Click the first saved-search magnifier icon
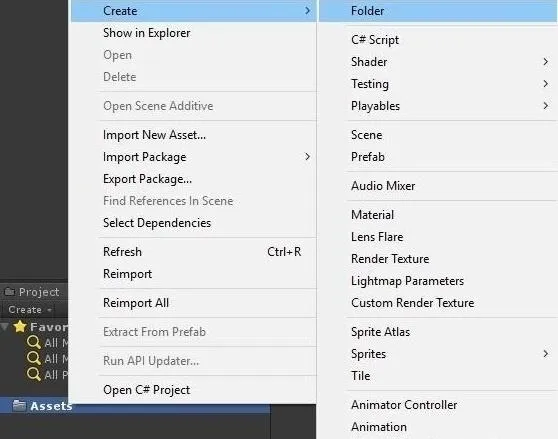 34,342
